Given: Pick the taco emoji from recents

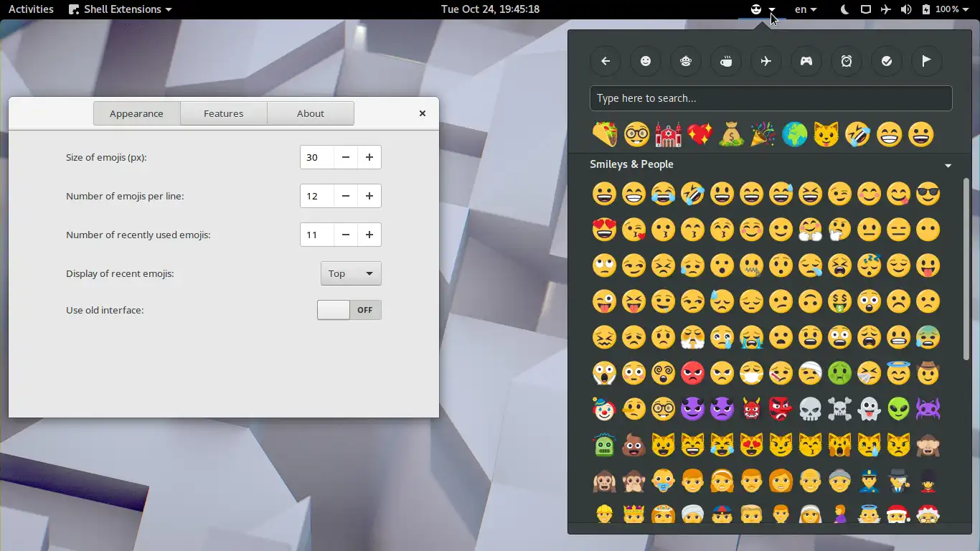Looking at the screenshot, I should [x=605, y=134].
